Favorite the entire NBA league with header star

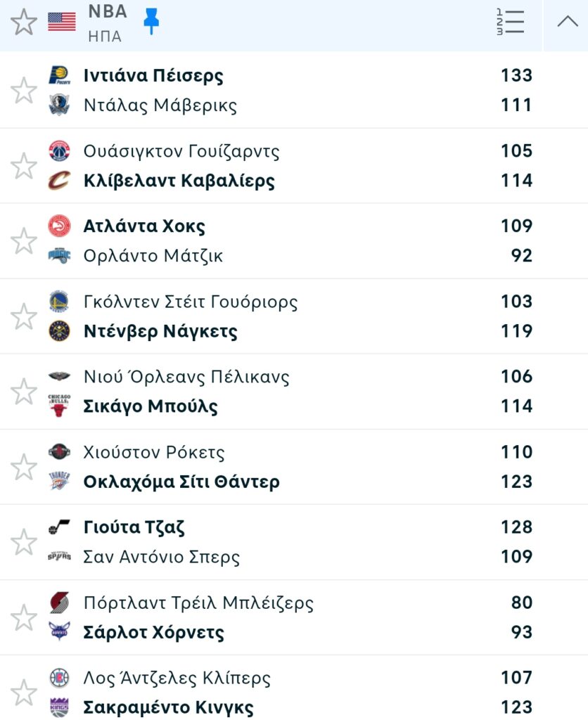(24, 22)
